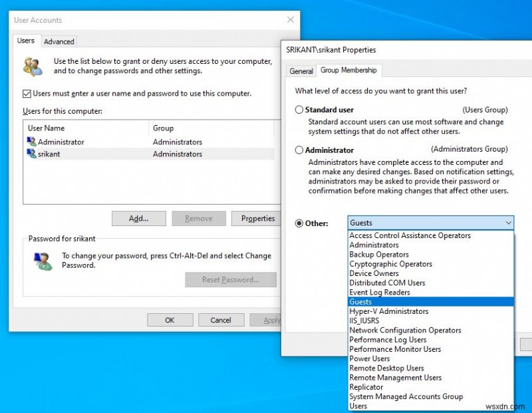
Task: Open the group membership dropdown arrow
Action: (x=509, y=223)
